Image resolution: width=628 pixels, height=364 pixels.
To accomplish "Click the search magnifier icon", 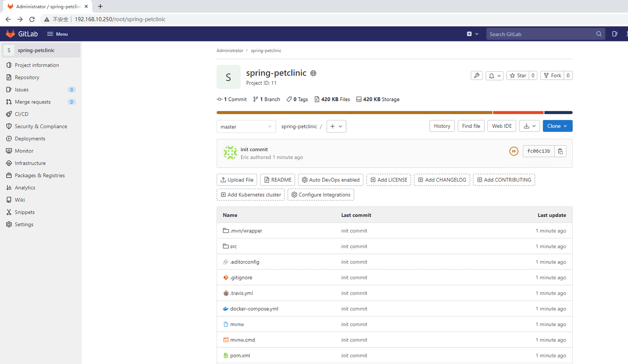I will [x=599, y=34].
